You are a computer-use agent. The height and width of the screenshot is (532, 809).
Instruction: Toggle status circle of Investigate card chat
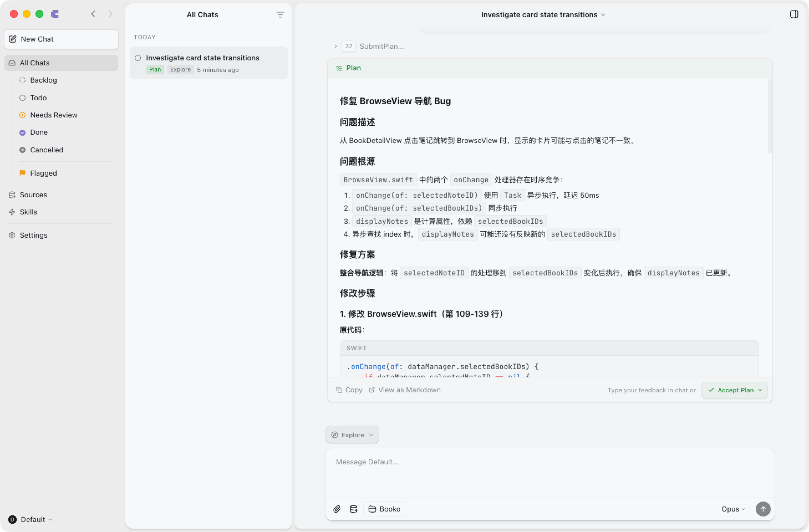click(138, 58)
